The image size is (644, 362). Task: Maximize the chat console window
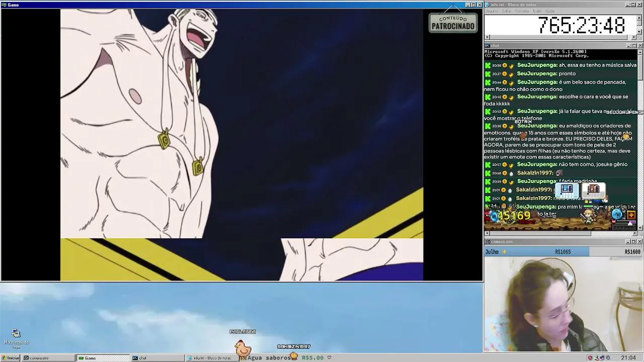click(x=634, y=46)
